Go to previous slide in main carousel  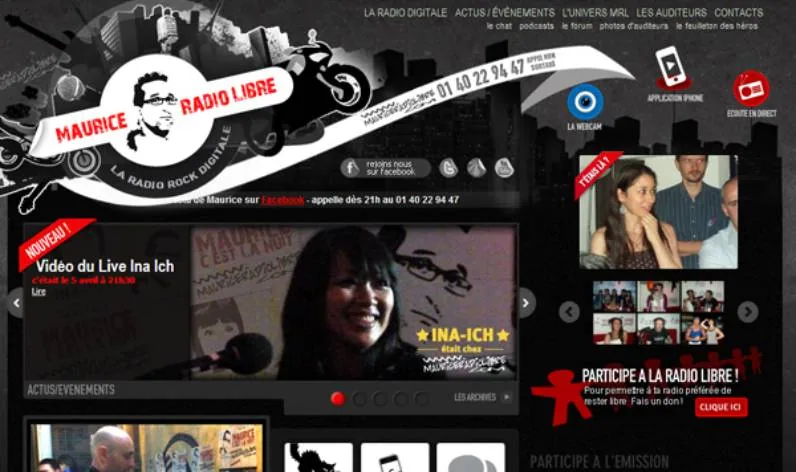click(x=16, y=303)
